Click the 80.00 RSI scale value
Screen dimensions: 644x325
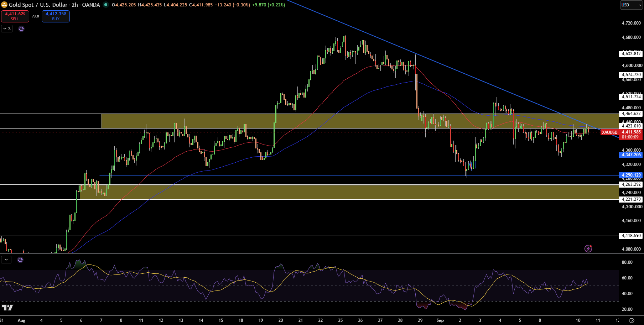tap(627, 262)
